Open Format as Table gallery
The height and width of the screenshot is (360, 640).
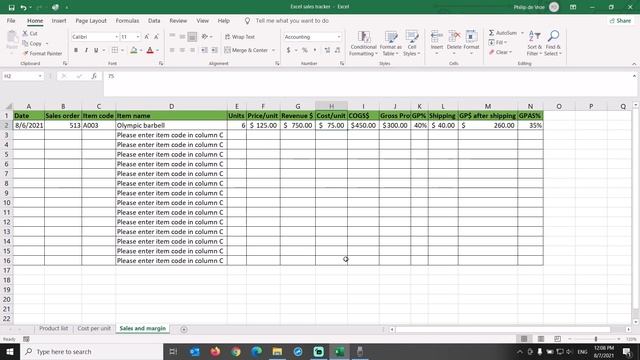point(391,43)
